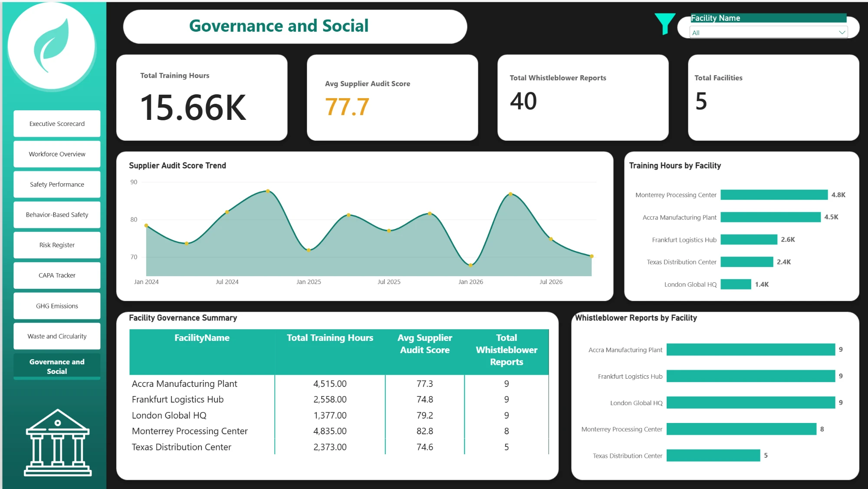Click the teal funnel filter icon
Screen dimensions: 868x489
tap(665, 24)
